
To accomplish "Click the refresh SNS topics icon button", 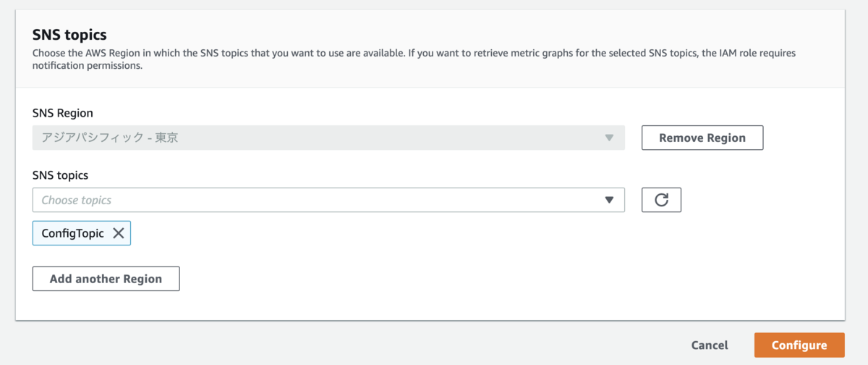I will tap(661, 200).
